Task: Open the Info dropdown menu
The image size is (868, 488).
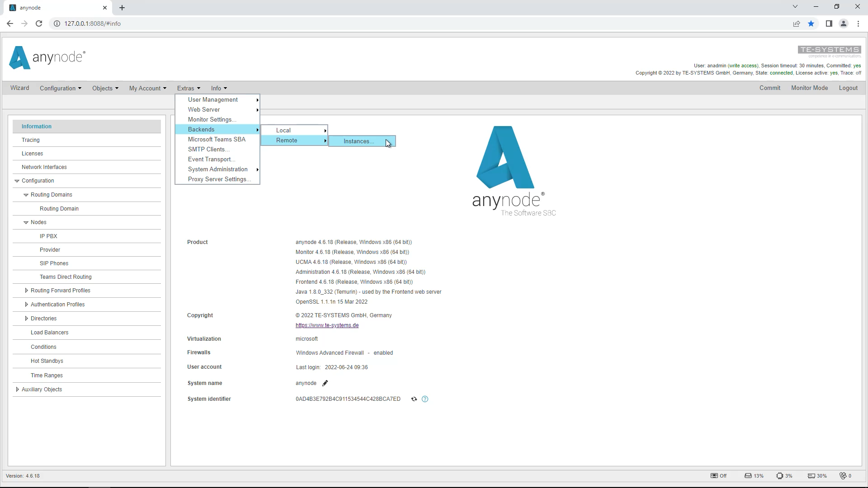Action: coord(219,88)
